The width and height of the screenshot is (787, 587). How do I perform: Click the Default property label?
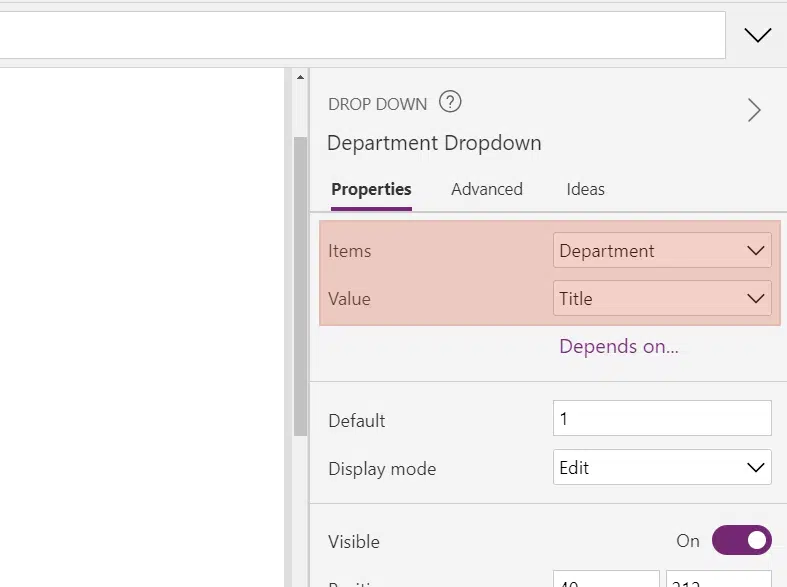(x=357, y=420)
